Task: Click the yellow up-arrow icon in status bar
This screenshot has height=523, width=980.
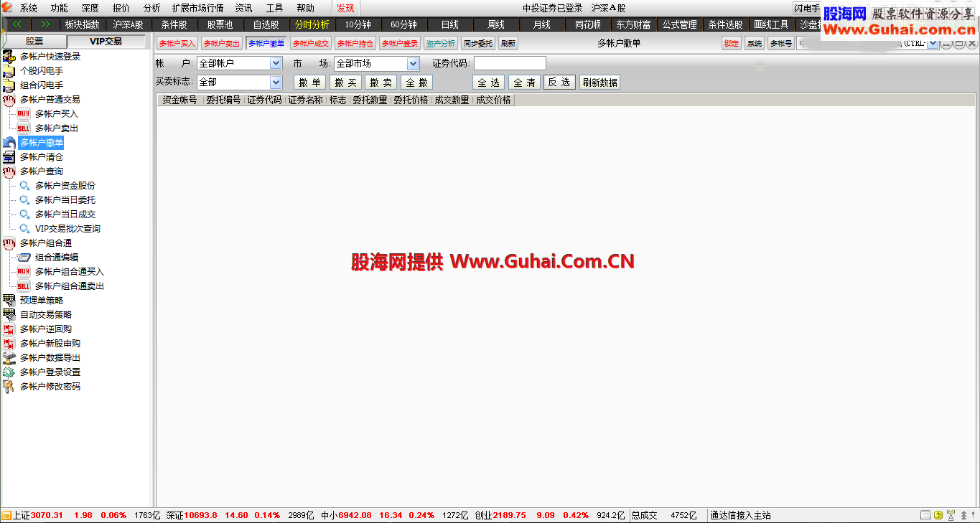Action: point(938,515)
